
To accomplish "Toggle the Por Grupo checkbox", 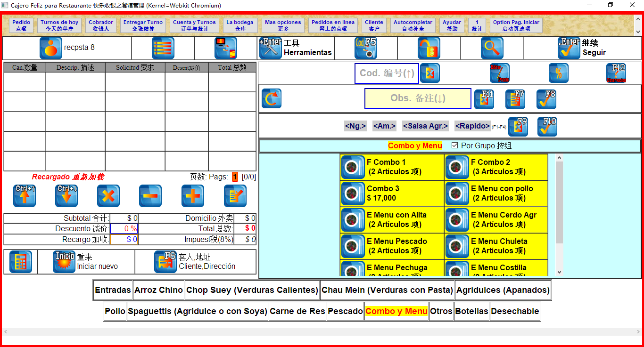I will [454, 145].
